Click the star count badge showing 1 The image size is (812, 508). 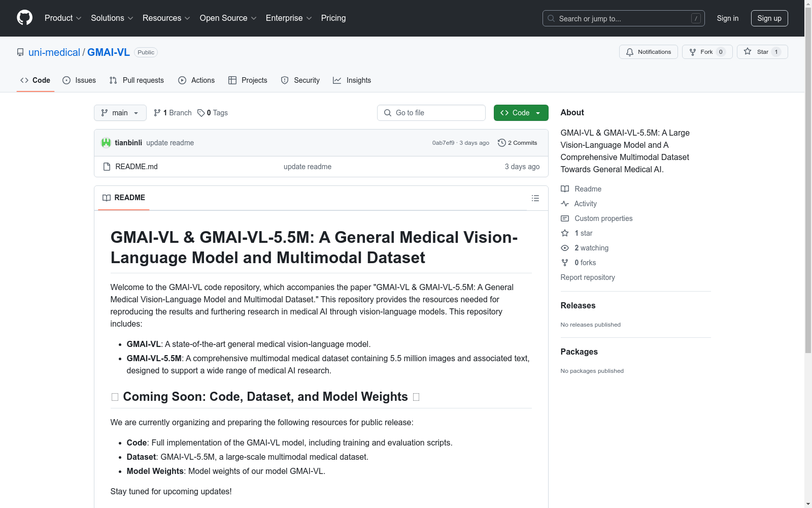[x=776, y=52]
